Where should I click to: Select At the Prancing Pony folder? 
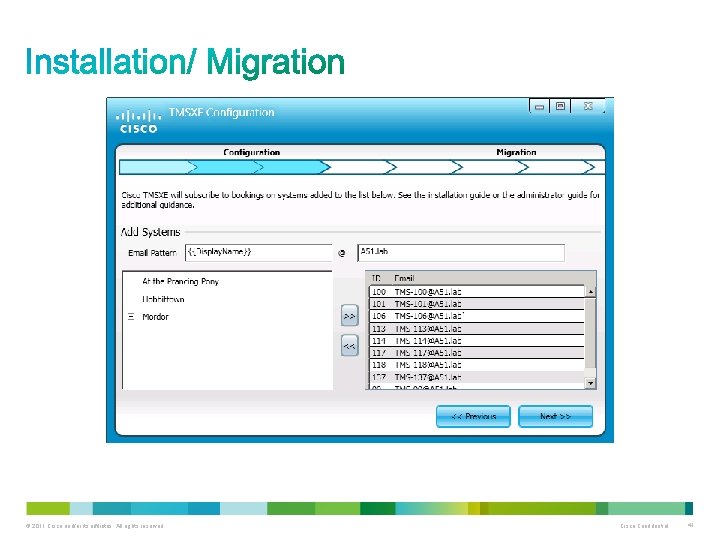tap(180, 281)
